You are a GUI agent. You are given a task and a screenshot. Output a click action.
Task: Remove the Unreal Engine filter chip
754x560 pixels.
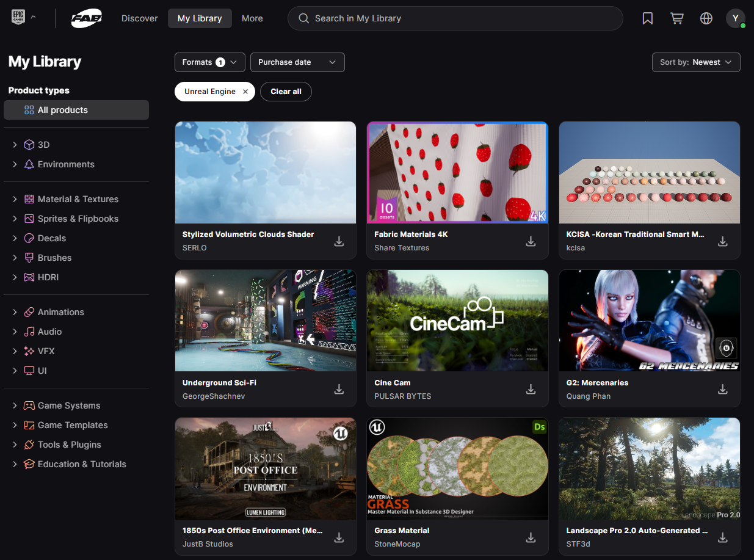245,92
